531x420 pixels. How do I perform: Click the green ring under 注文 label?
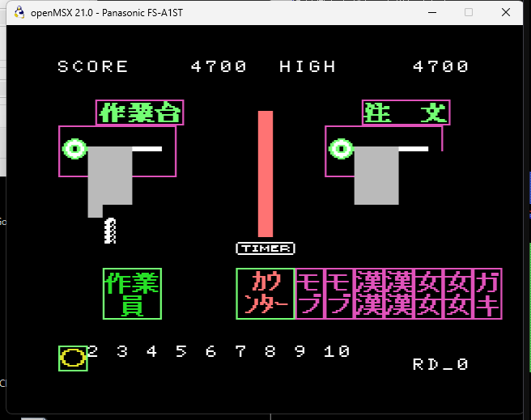click(341, 149)
